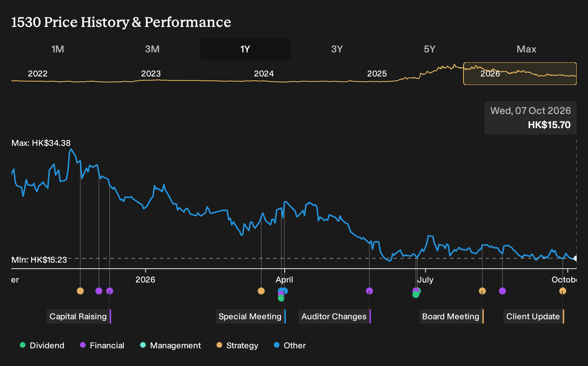
Task: Click the '1530 Price History & Performance' heading
Action: point(121,22)
